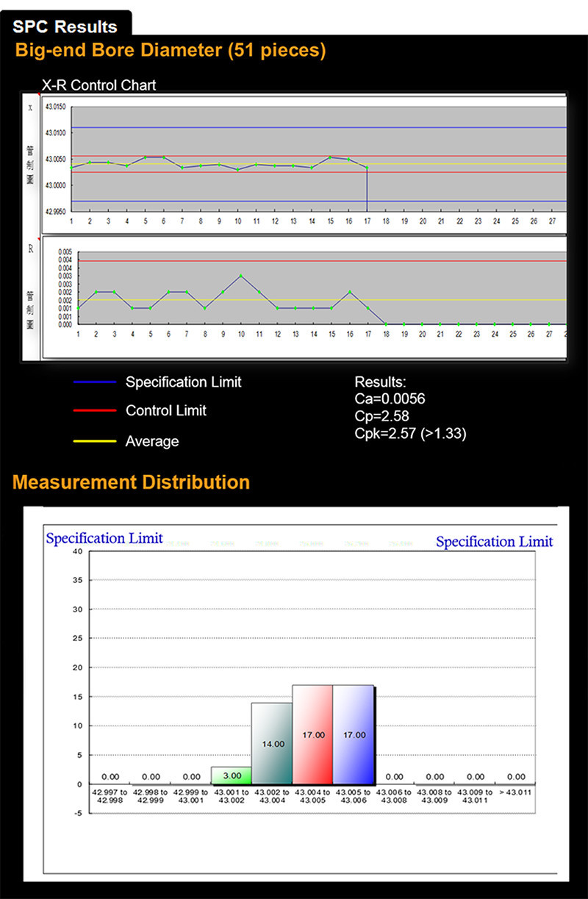
Task: Select the teal histogram bar labeled 14.00
Action: coord(272,743)
